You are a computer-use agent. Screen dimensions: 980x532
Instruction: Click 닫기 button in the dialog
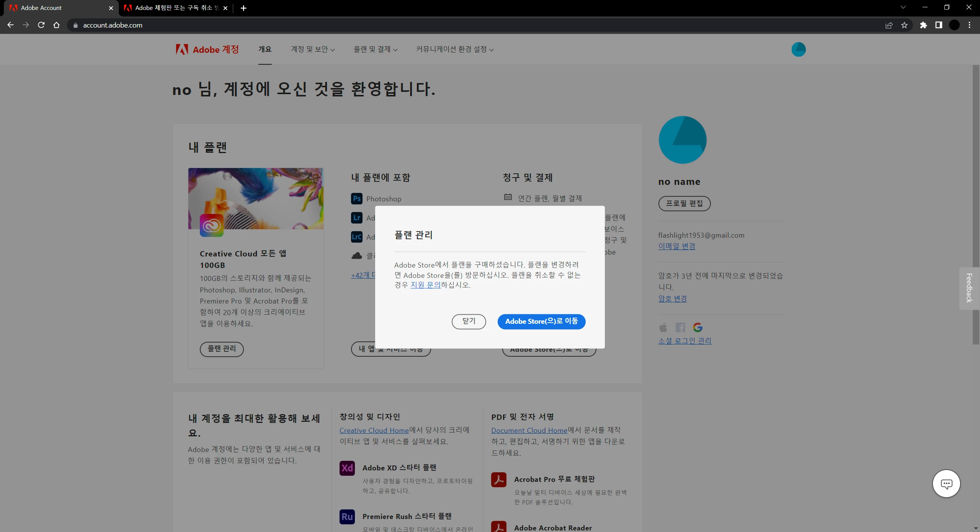469,321
